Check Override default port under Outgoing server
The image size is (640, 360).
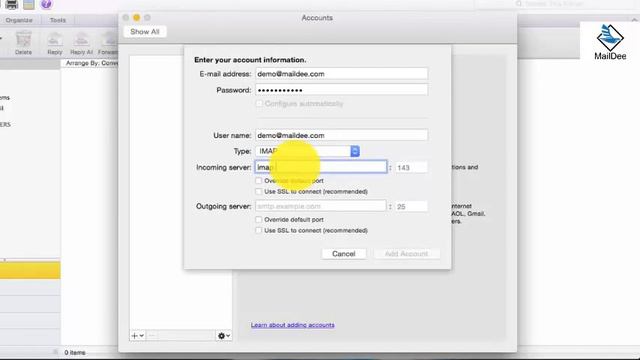pyautogui.click(x=258, y=220)
